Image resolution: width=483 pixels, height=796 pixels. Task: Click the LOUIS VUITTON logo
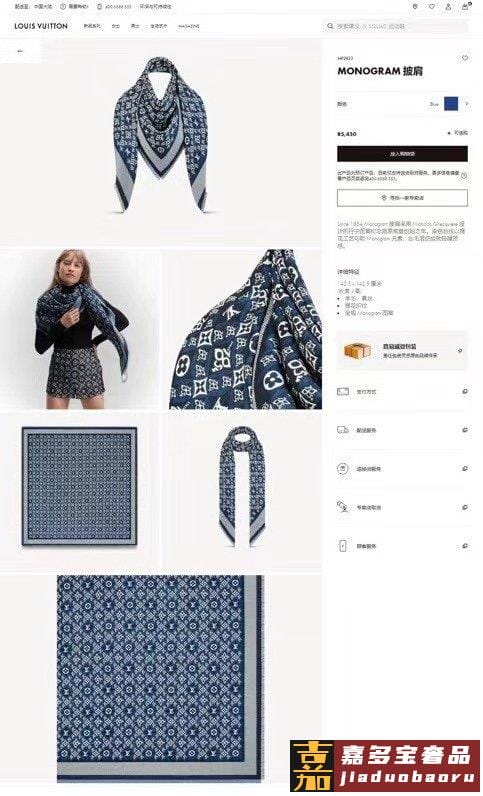[41, 26]
